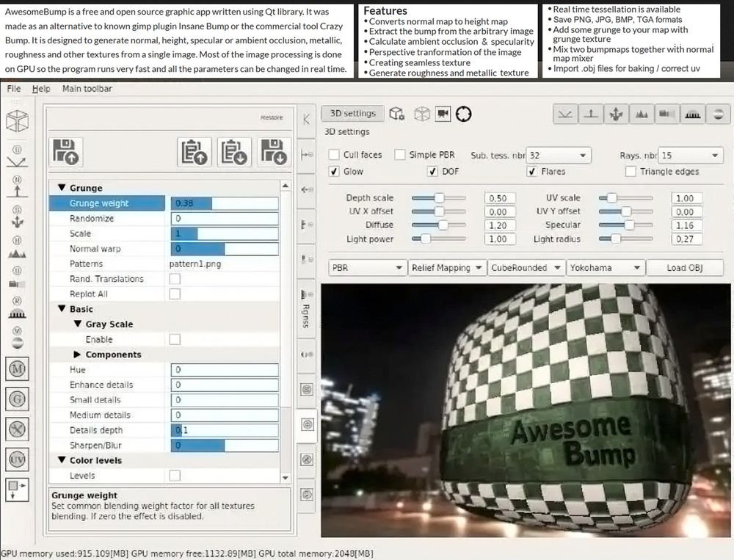The height and width of the screenshot is (560, 734).
Task: Open the File menu
Action: point(14,89)
